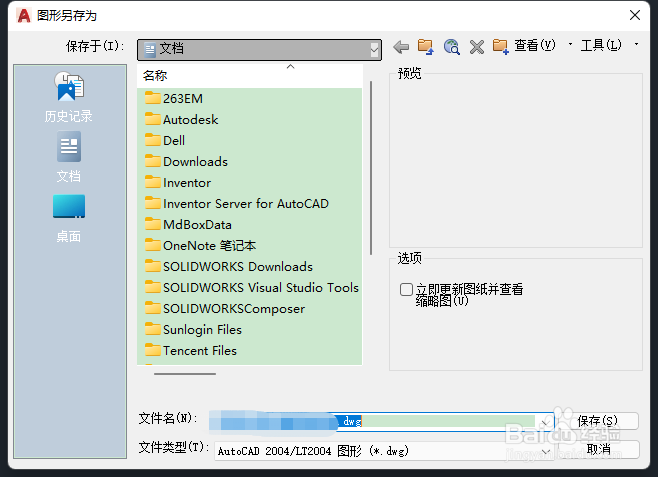Open the 桌面 shortcut in sidebar
Image resolution: width=658 pixels, height=477 pixels.
coord(69,218)
